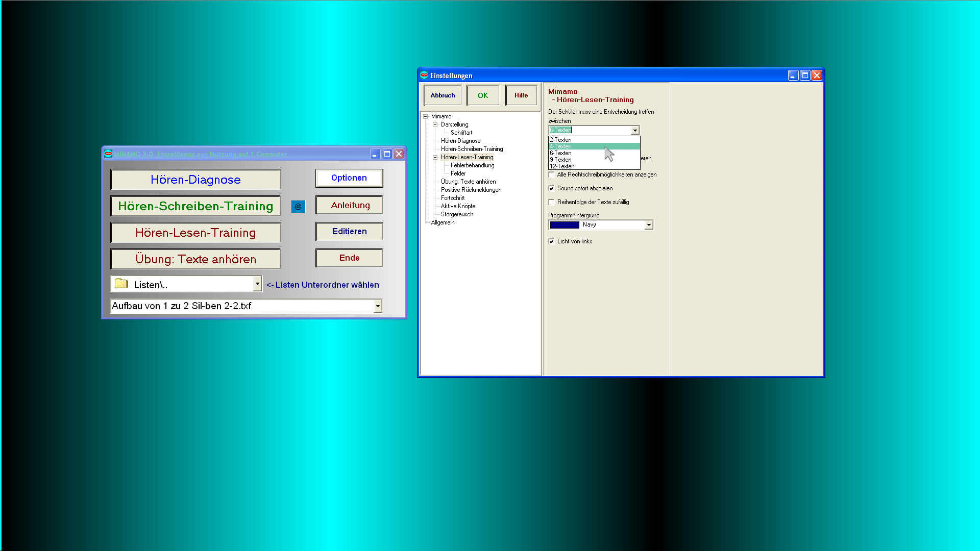Open the Listen subfolder dropdown arrow
Image resolution: width=980 pixels, height=551 pixels.
point(257,284)
